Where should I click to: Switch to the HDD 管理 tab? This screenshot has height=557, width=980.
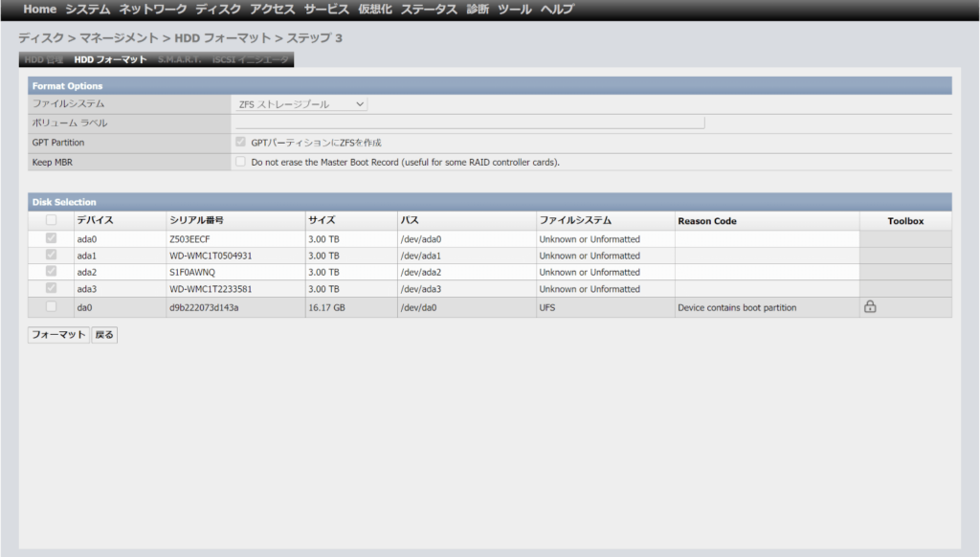44,59
